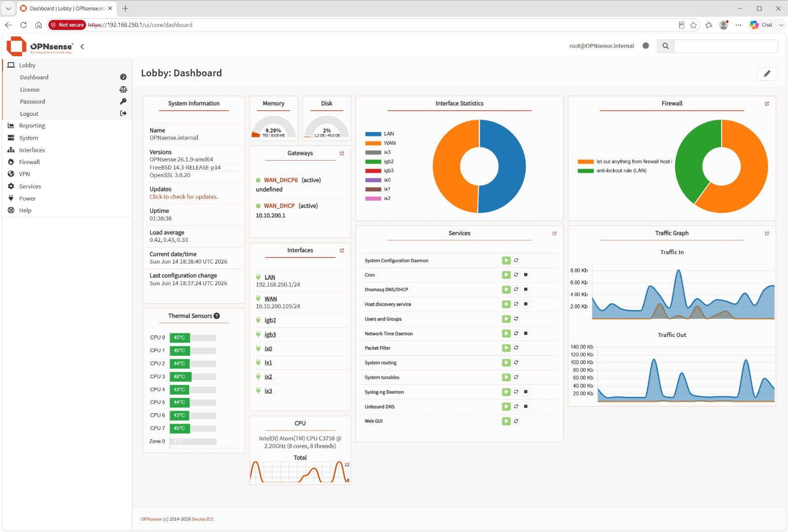
Task: Toggle the LAN legend in Interface Statistics
Action: pos(380,134)
